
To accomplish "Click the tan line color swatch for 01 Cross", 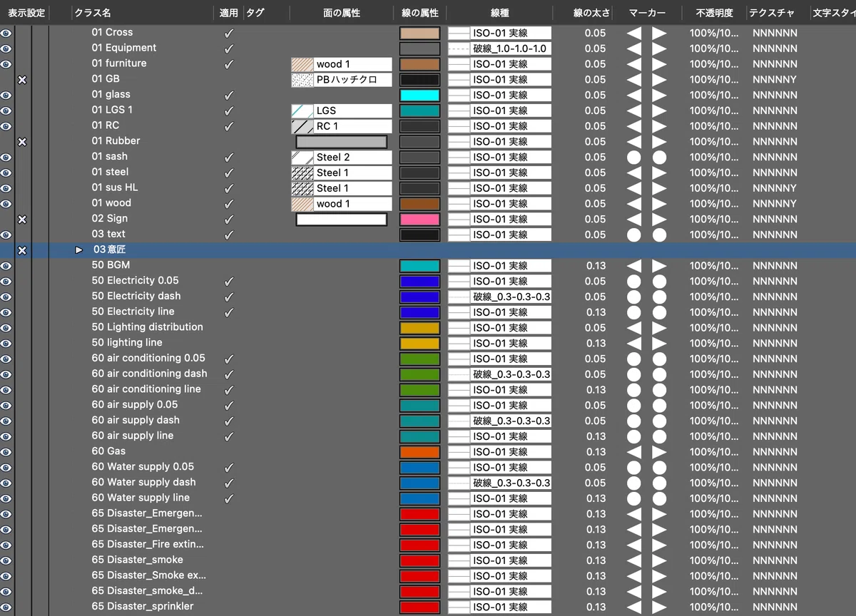I will (419, 34).
